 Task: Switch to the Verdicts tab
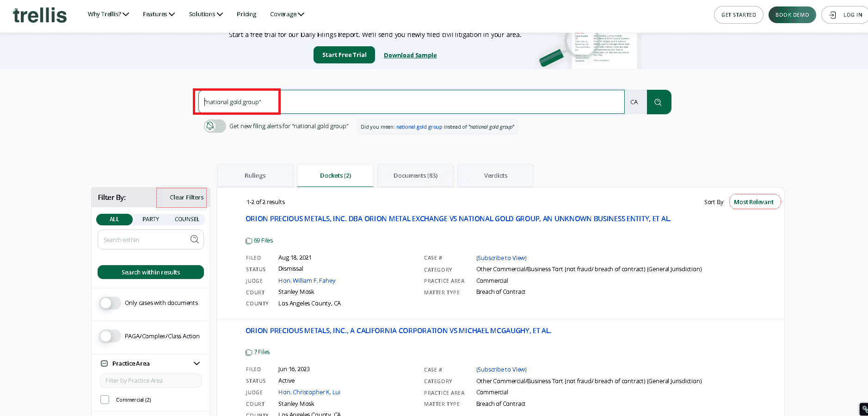pos(495,176)
